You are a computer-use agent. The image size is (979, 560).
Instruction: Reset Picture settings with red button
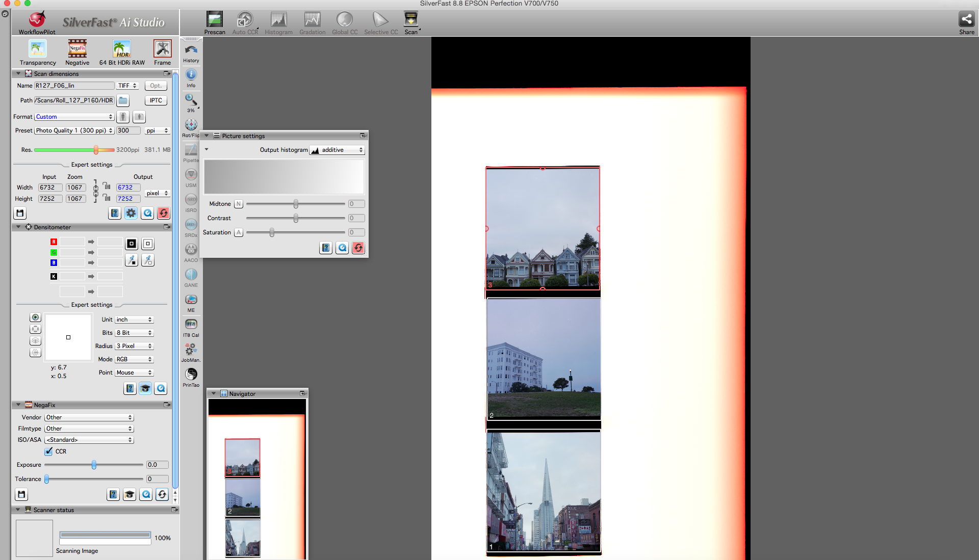pyautogui.click(x=358, y=248)
